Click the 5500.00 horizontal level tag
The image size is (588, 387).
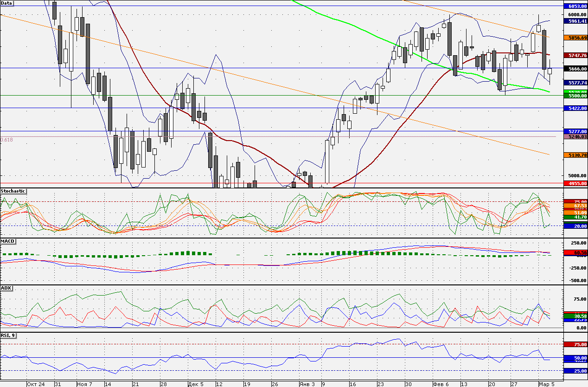[x=575, y=96]
